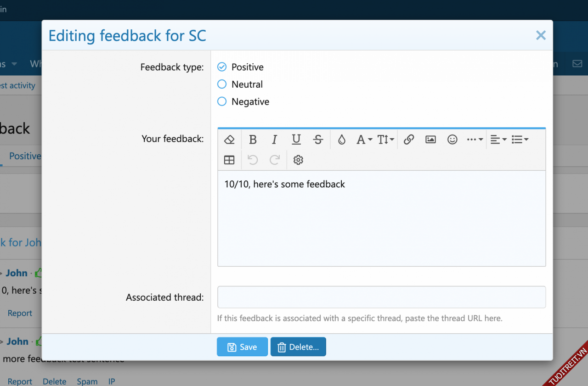Click the Associated thread URL field
Viewport: 588px width, 386px height.
tap(381, 297)
